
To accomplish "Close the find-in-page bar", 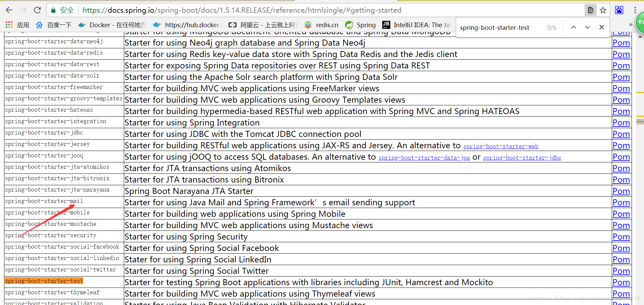I will click(x=602, y=28).
